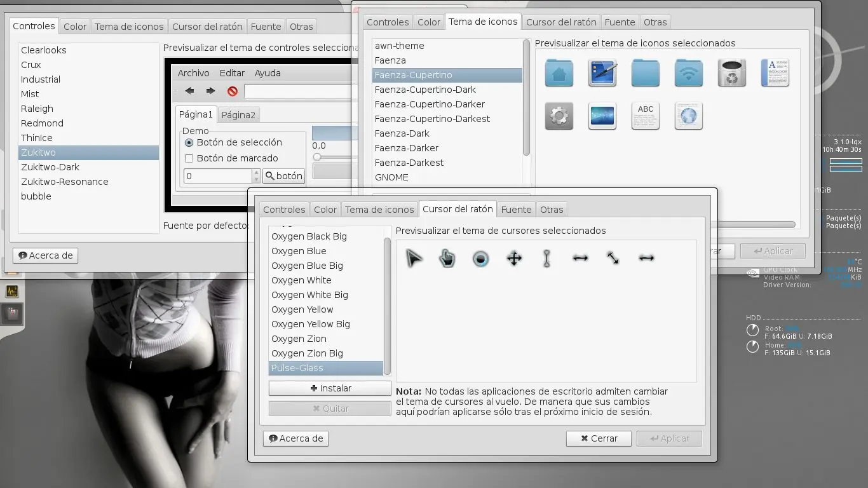Select the Redmond control theme
The width and height of the screenshot is (868, 488).
click(x=88, y=123)
